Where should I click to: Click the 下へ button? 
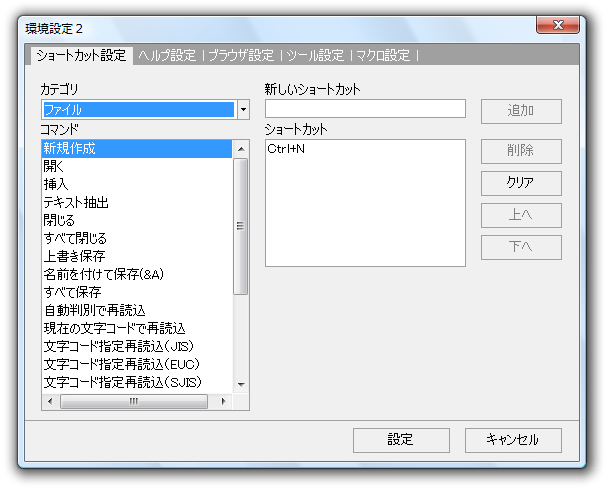521,247
